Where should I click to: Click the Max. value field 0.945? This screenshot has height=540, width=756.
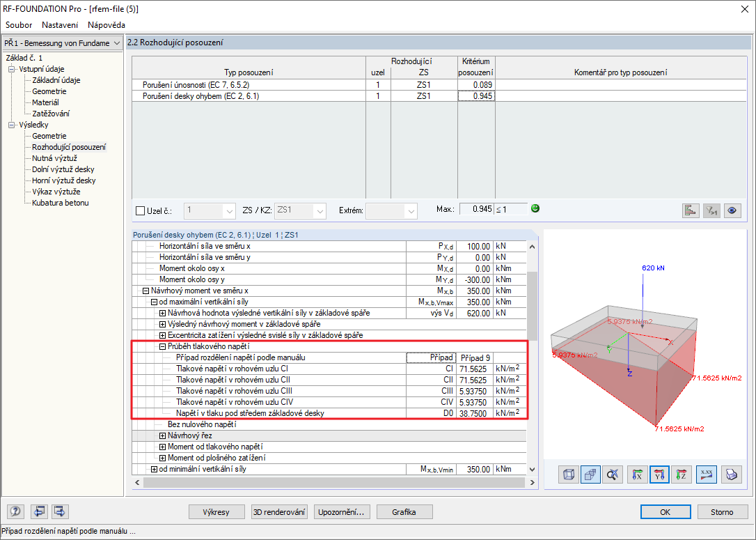[x=476, y=209]
